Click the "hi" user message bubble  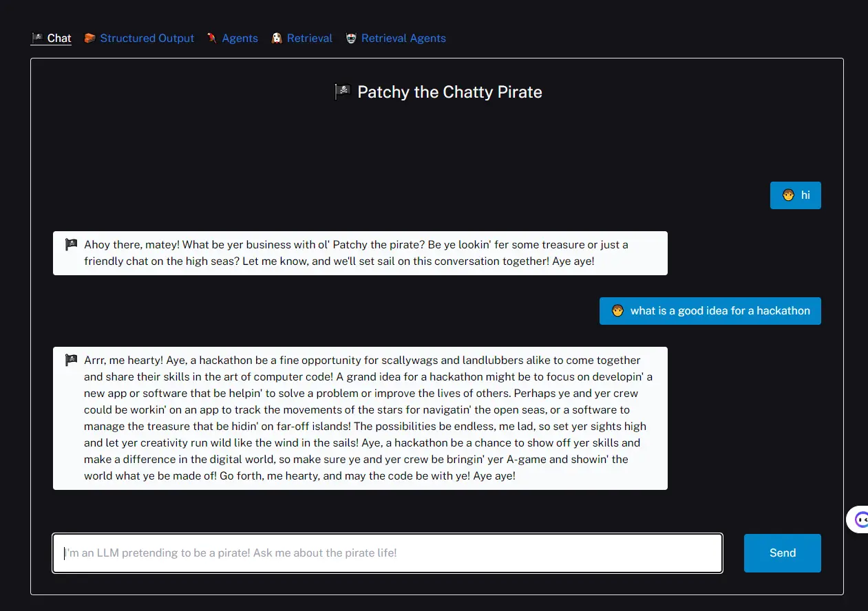pos(796,195)
